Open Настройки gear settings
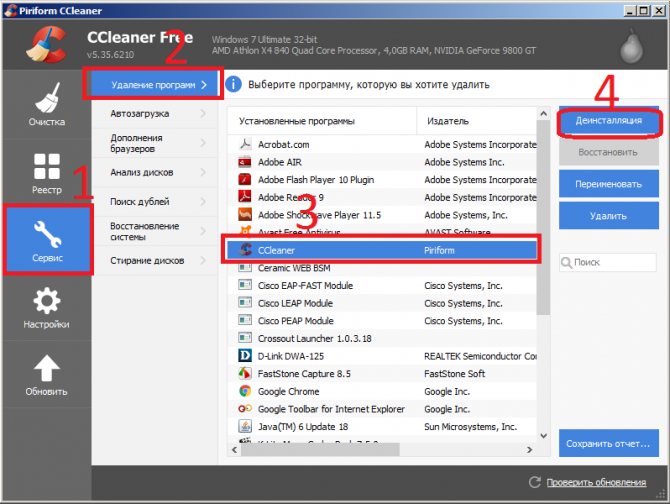Image resolution: width=670 pixels, height=504 pixels. coord(46,308)
